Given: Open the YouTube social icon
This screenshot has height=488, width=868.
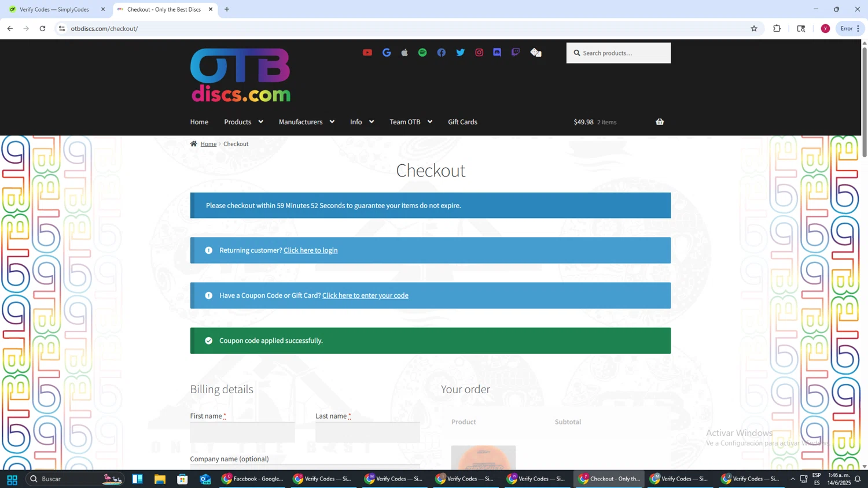Looking at the screenshot, I should coord(367,53).
